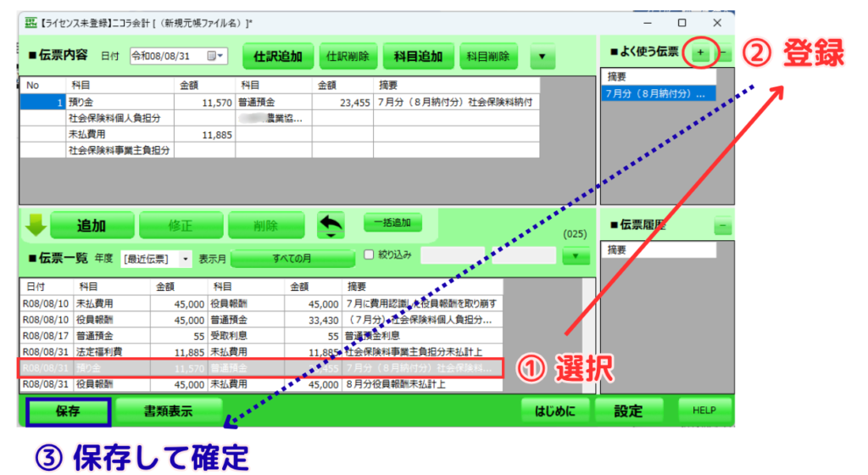Click the plus button in よく使う伝票
This screenshot has height=475, width=868.
700,53
